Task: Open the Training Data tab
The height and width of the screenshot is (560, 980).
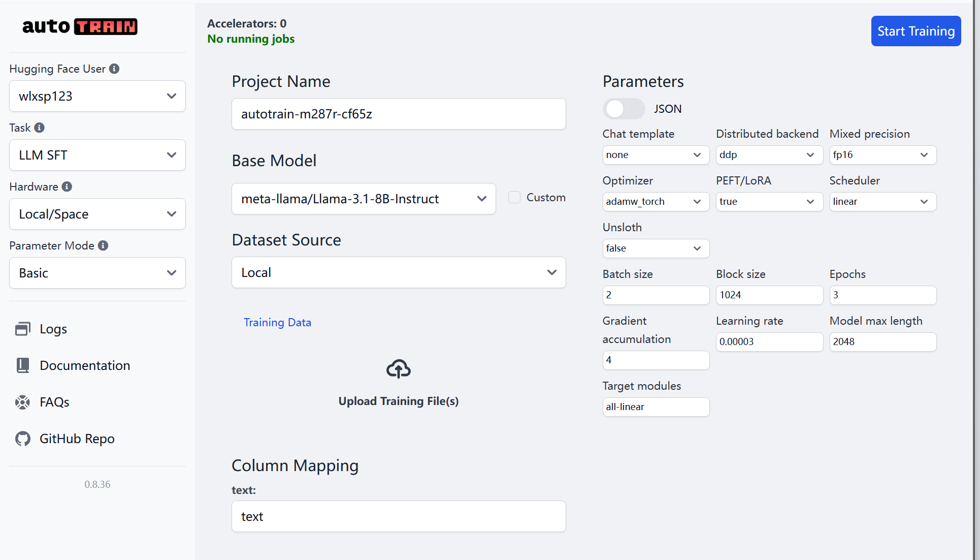Action: point(277,322)
